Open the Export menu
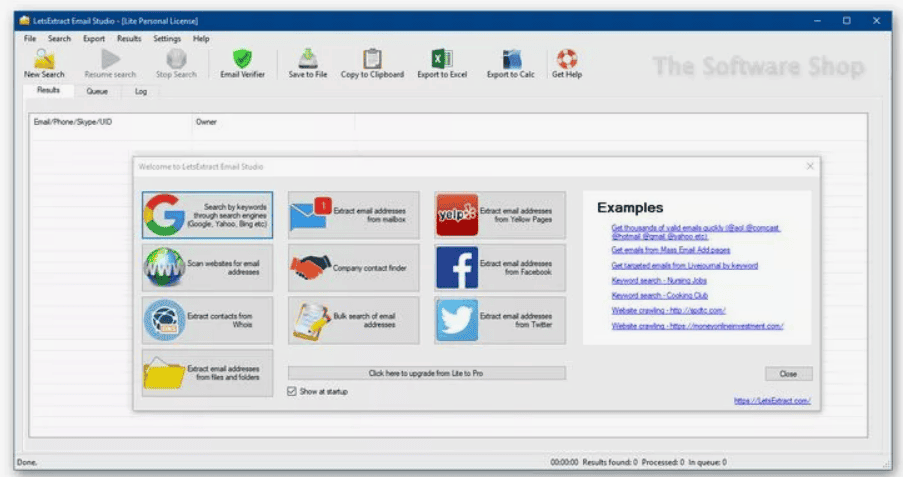 click(x=94, y=39)
